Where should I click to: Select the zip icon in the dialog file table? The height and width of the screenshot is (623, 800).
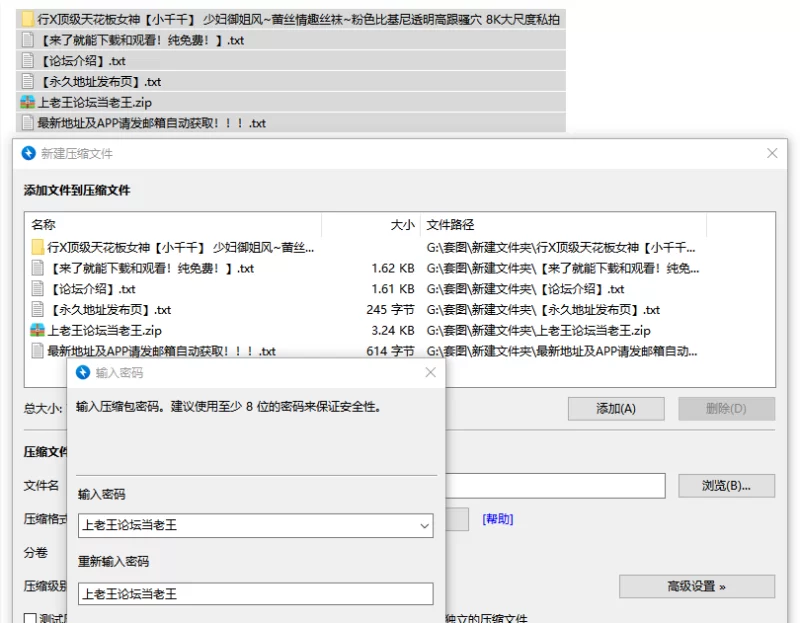(37, 330)
